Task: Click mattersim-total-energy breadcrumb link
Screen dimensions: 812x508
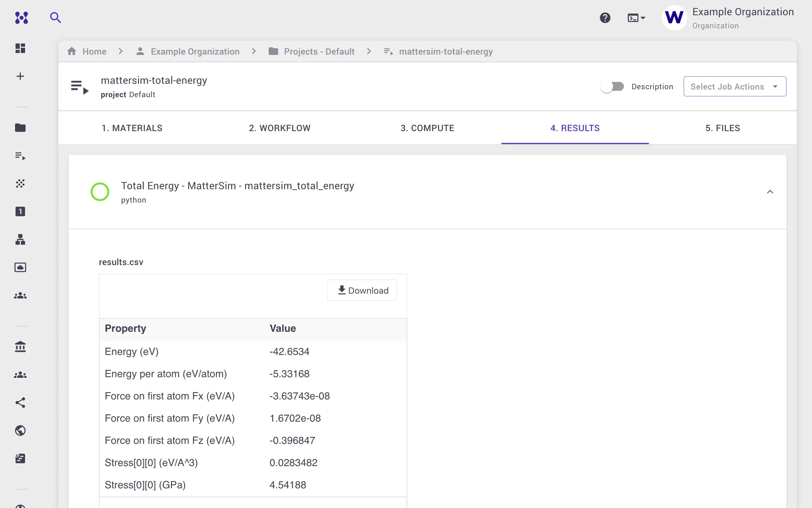Action: pyautogui.click(x=446, y=51)
